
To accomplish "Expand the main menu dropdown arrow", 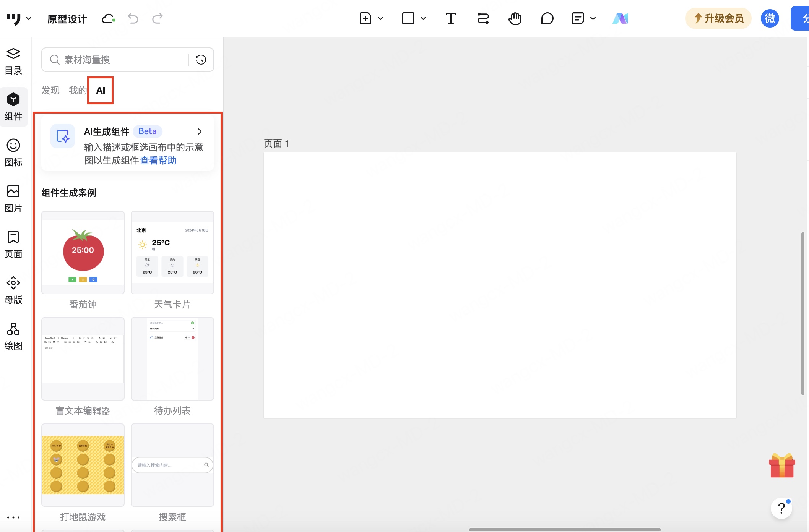I will 29,18.
